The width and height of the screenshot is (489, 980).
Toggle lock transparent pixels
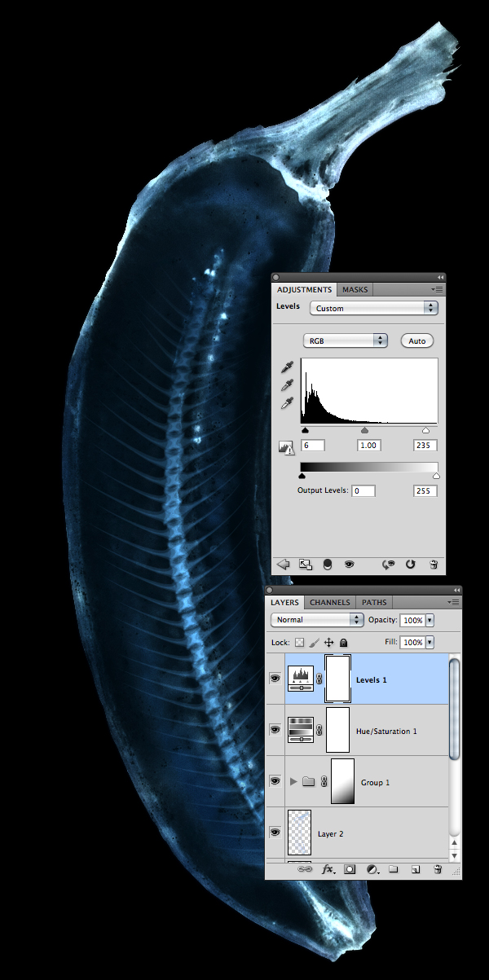pyautogui.click(x=298, y=642)
